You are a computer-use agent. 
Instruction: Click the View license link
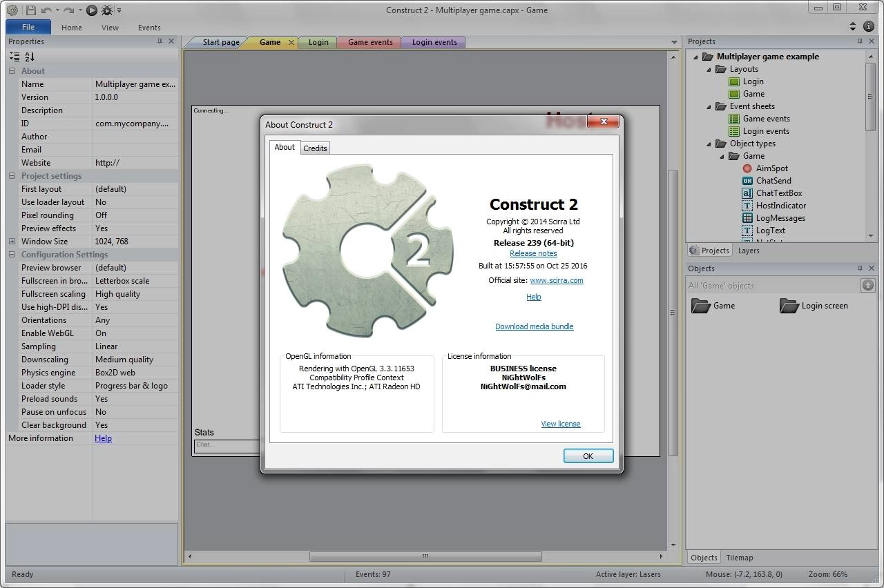point(561,424)
